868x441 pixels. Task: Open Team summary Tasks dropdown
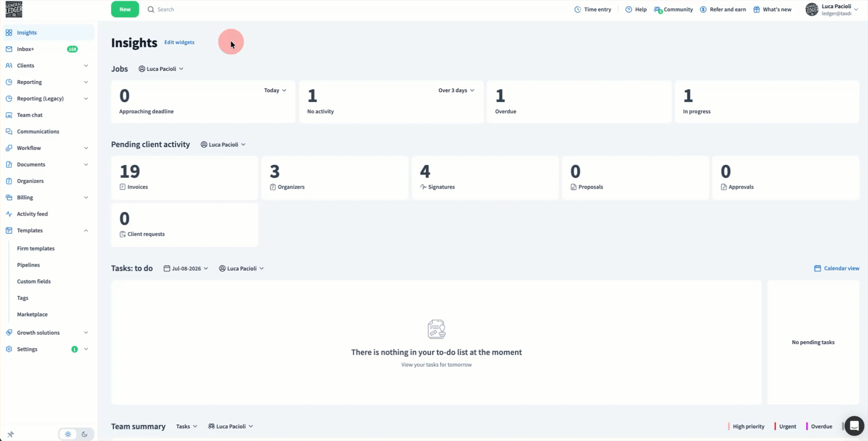(187, 426)
